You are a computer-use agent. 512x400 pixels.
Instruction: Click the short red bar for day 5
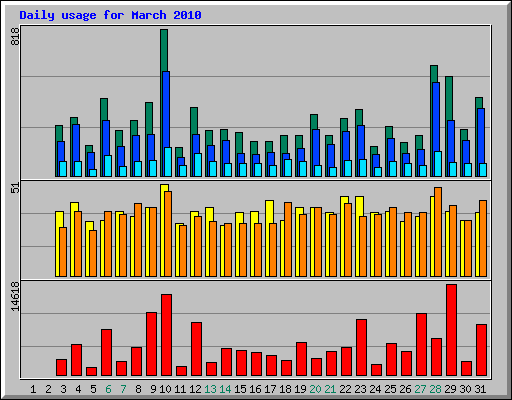(91, 372)
